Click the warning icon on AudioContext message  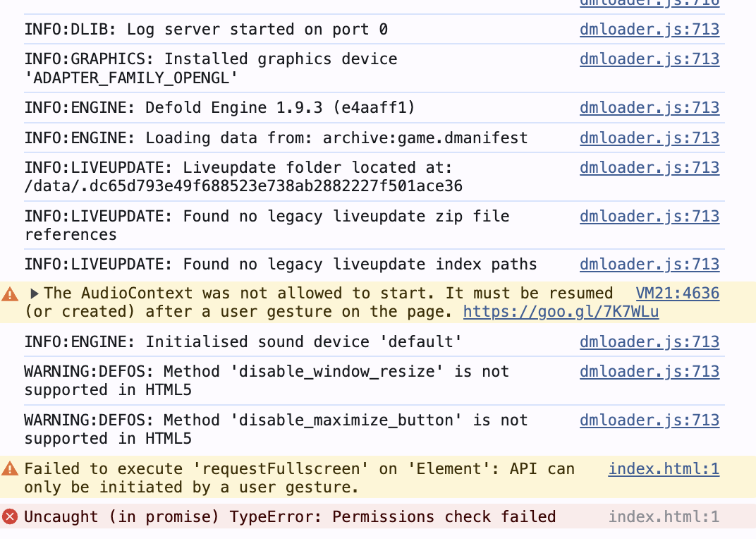pyautogui.click(x=10, y=294)
